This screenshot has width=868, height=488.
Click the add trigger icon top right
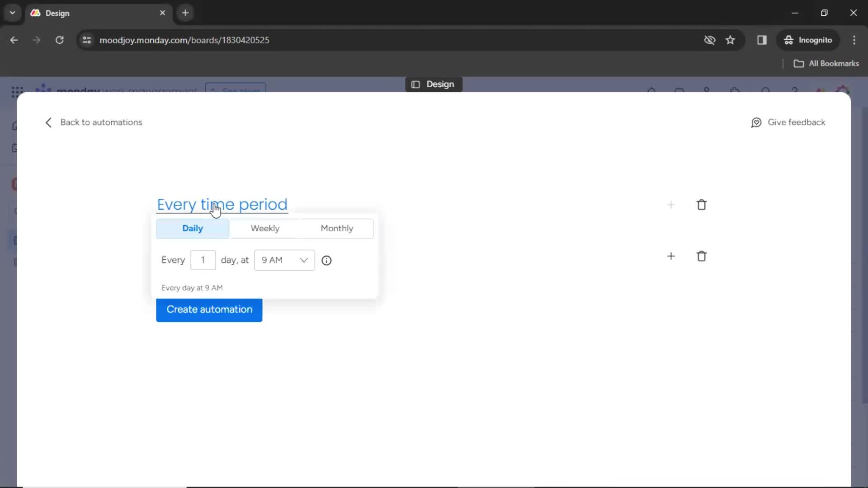pyautogui.click(x=671, y=204)
